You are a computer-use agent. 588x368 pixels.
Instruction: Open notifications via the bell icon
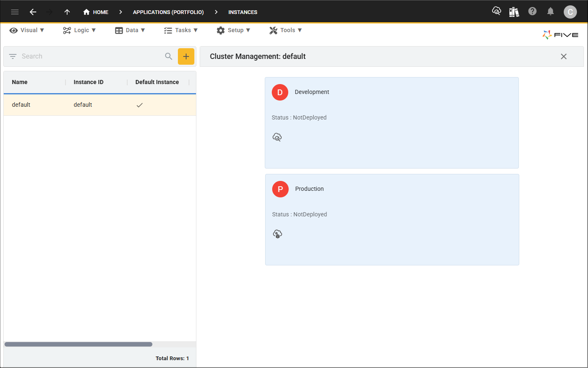(x=551, y=12)
